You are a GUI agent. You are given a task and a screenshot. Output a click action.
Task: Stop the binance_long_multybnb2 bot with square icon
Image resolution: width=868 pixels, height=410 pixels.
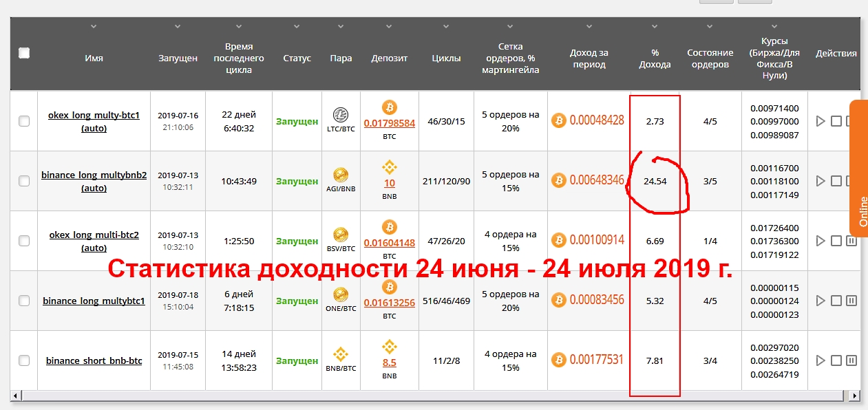(836, 181)
